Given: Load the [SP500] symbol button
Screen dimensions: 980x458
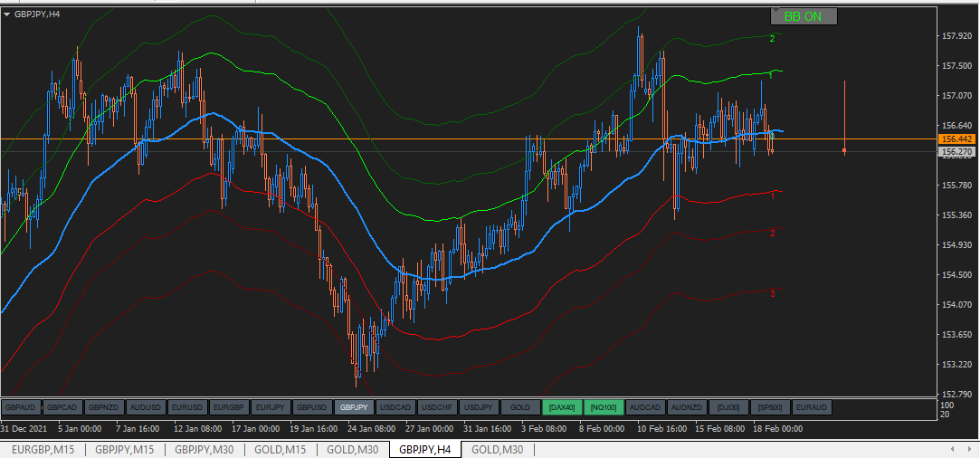Looking at the screenshot, I should click(770, 408).
